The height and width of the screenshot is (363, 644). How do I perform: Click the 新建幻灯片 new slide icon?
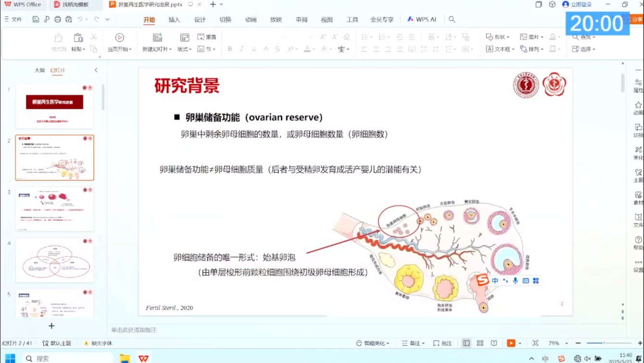pyautogui.click(x=157, y=38)
